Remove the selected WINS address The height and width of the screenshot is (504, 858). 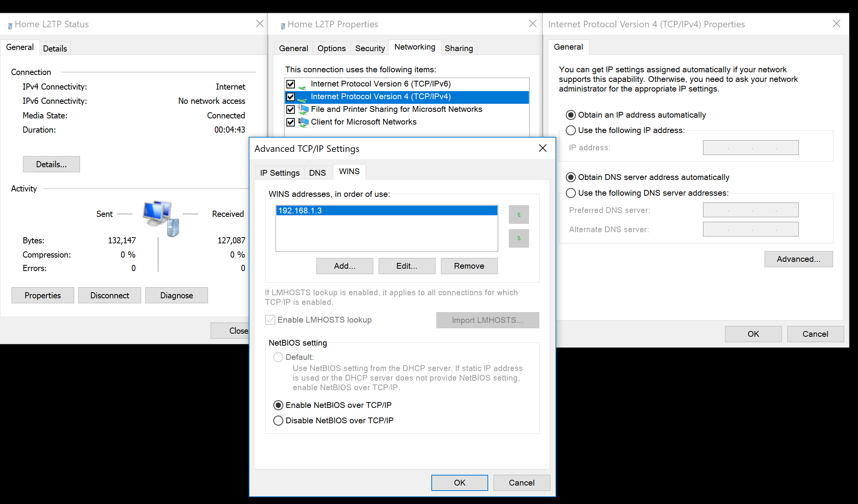469,266
